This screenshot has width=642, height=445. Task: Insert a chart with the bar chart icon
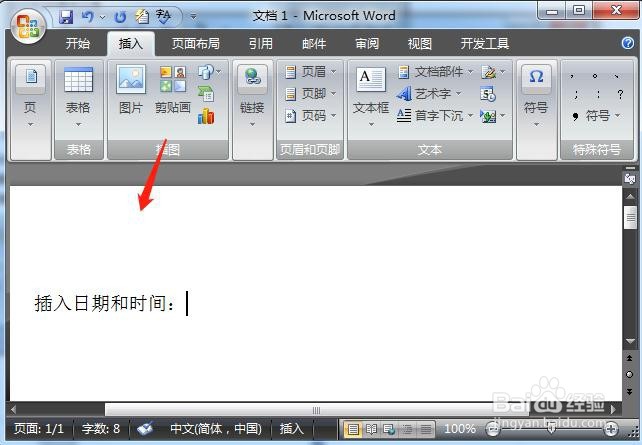pos(206,116)
